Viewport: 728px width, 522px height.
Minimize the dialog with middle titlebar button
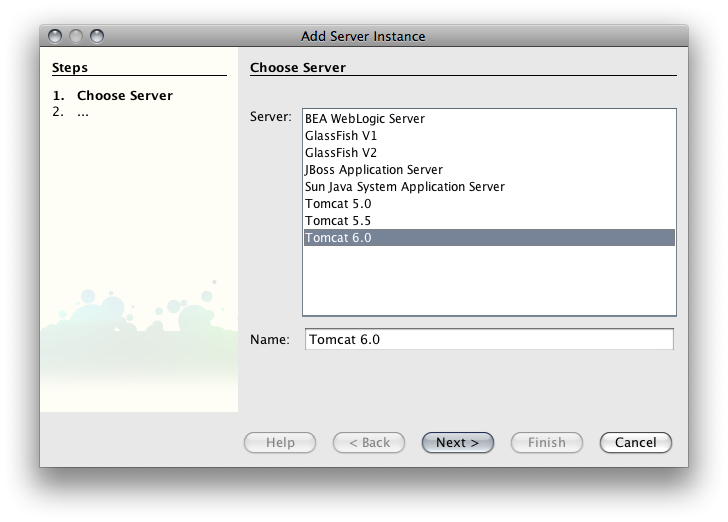coord(76,36)
